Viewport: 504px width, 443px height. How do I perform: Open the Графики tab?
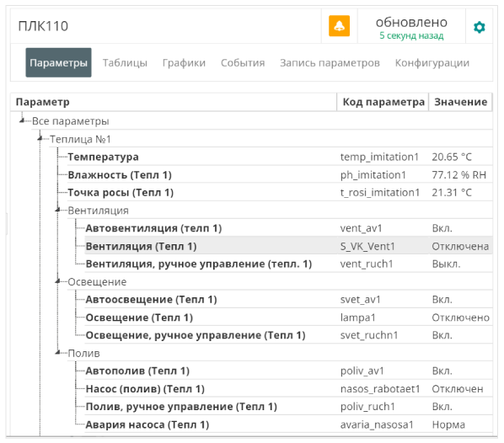tap(184, 62)
